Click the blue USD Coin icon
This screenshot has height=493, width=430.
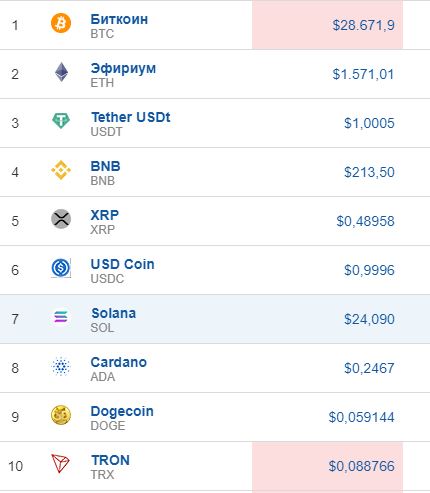61,268
